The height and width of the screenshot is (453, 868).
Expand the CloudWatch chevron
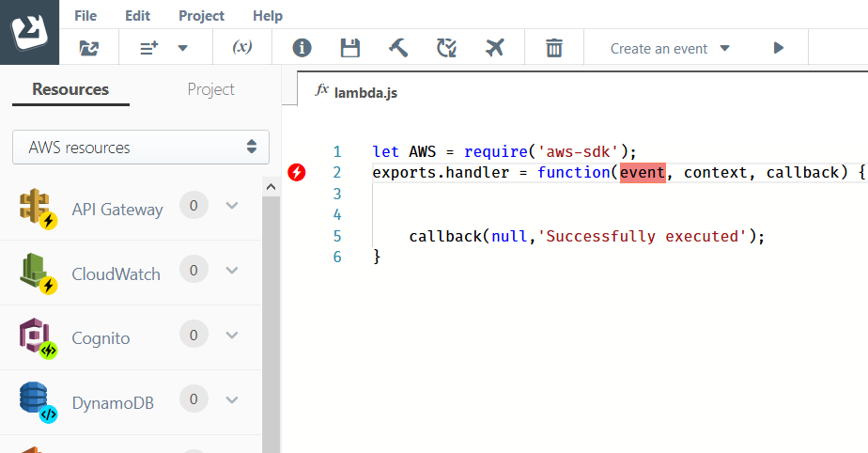[x=232, y=271]
